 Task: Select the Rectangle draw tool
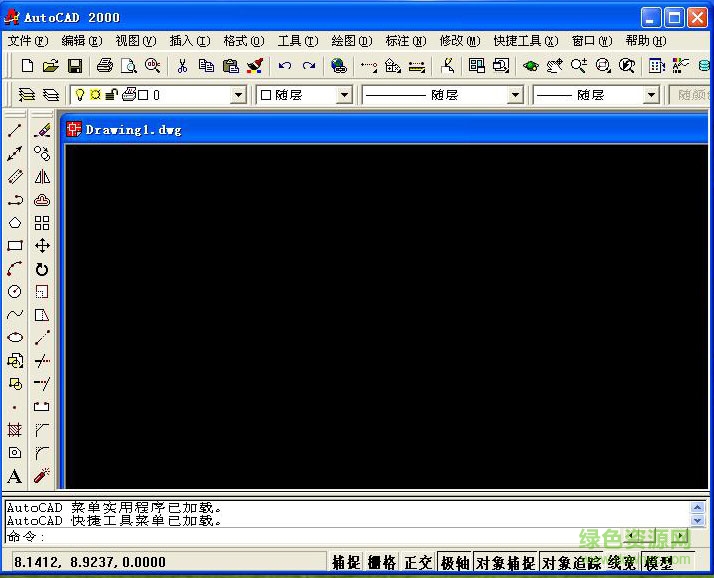tap(15, 246)
